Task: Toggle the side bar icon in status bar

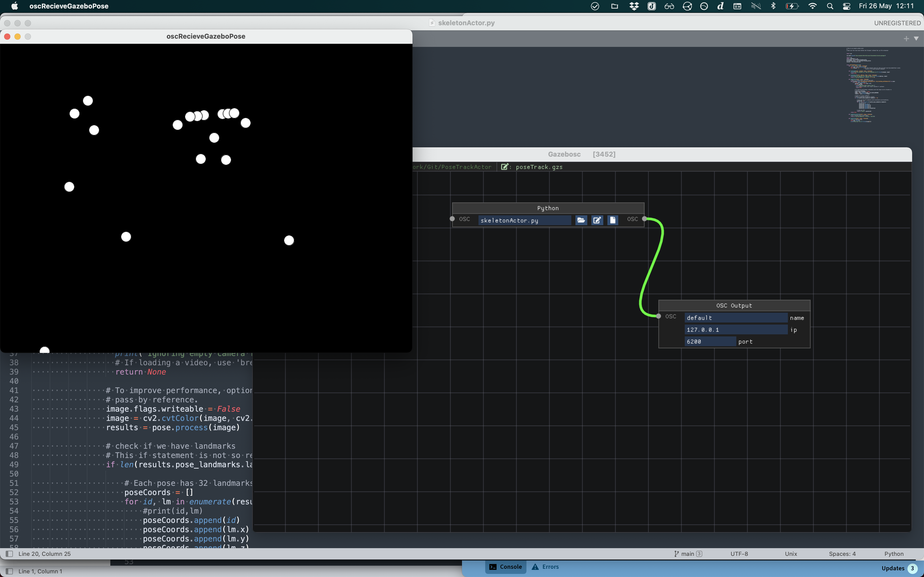Action: [10, 554]
